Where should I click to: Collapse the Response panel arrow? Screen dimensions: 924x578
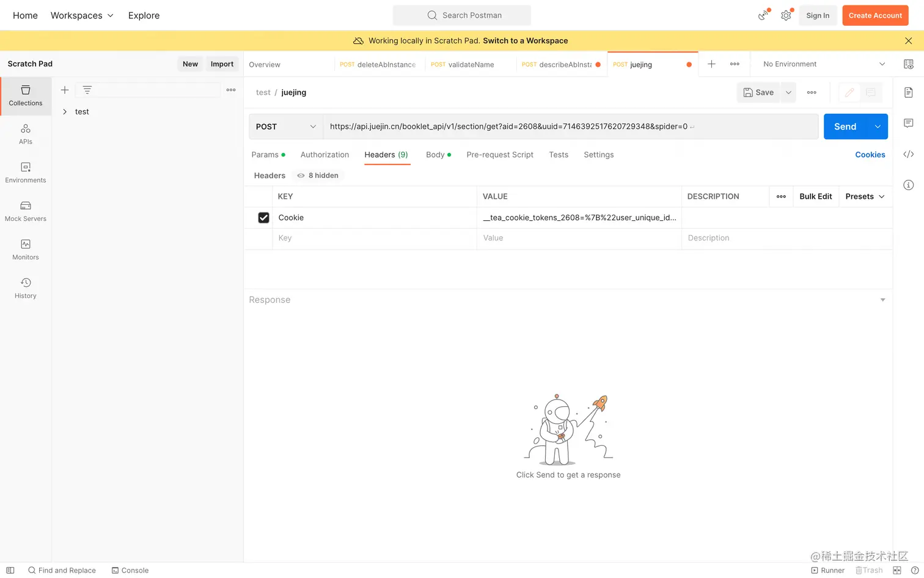pos(882,300)
